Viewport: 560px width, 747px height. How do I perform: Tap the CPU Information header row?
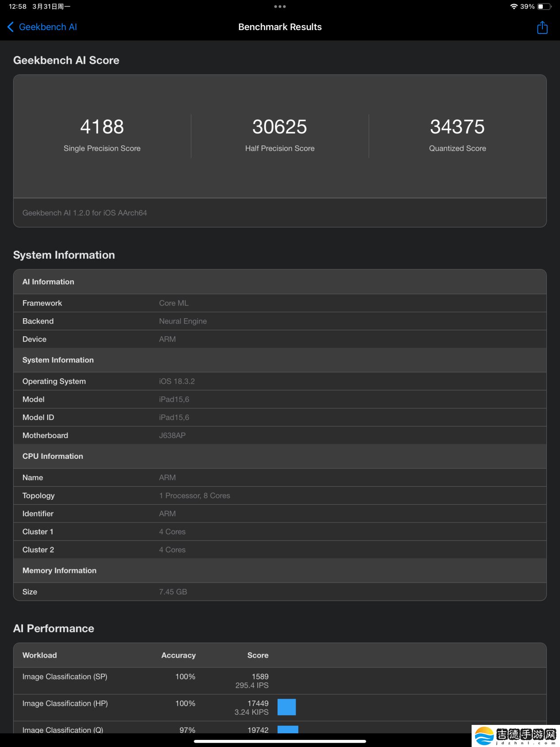tap(280, 456)
